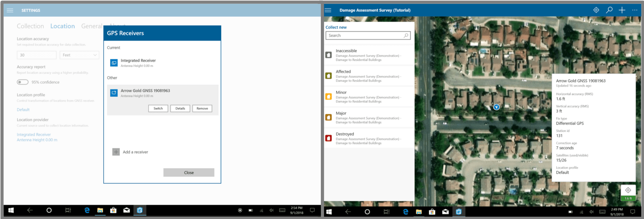Click the 7 seconds correction age value
Screen dimensions: 644x219
[x=565, y=148]
